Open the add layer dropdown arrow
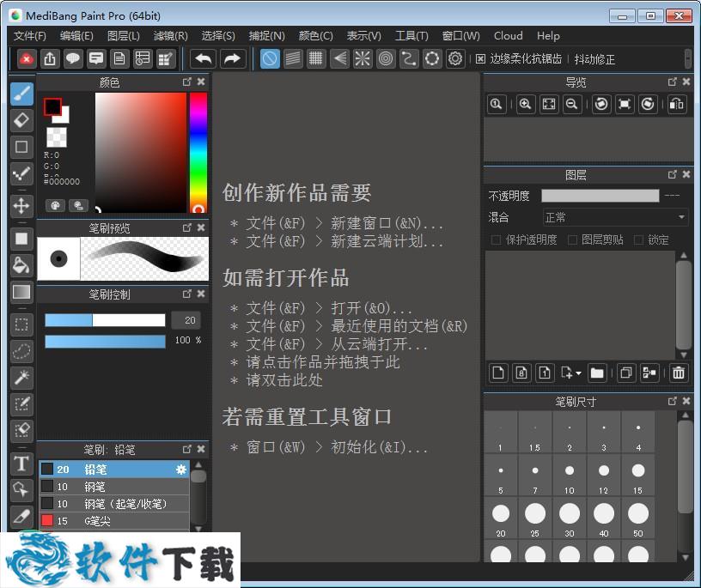This screenshot has height=588, width=701. click(578, 373)
